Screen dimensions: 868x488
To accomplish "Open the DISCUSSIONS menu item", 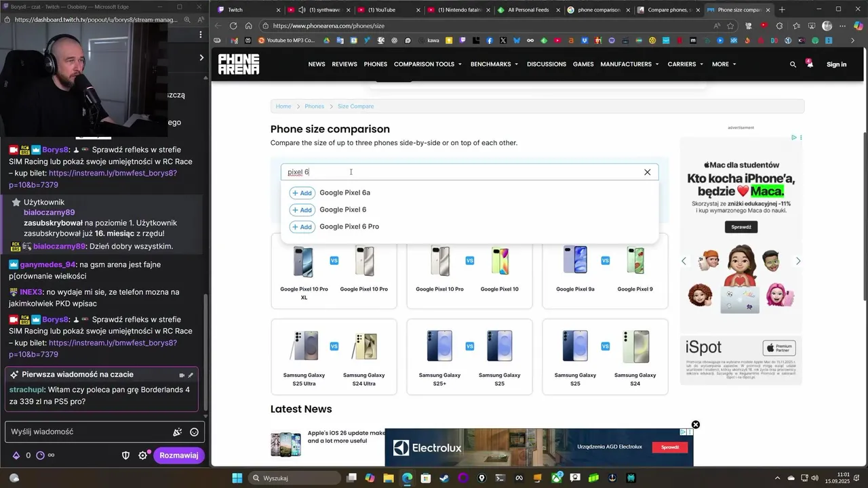I will tap(547, 64).
